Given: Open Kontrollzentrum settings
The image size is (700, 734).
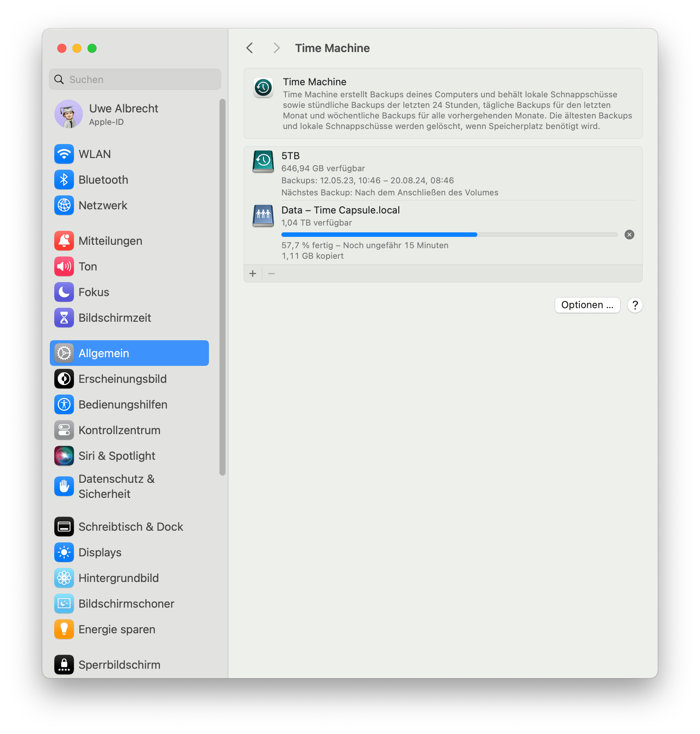Looking at the screenshot, I should coord(119,430).
